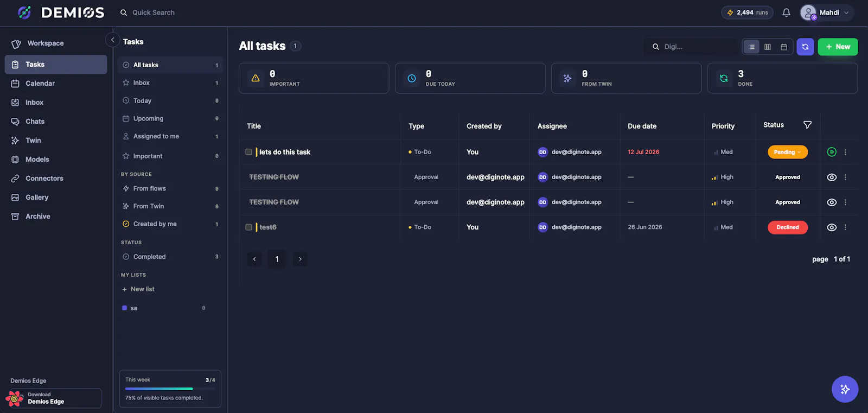The image size is (868, 413).
Task: Open Gallery in main sidebar
Action: coord(56,198)
